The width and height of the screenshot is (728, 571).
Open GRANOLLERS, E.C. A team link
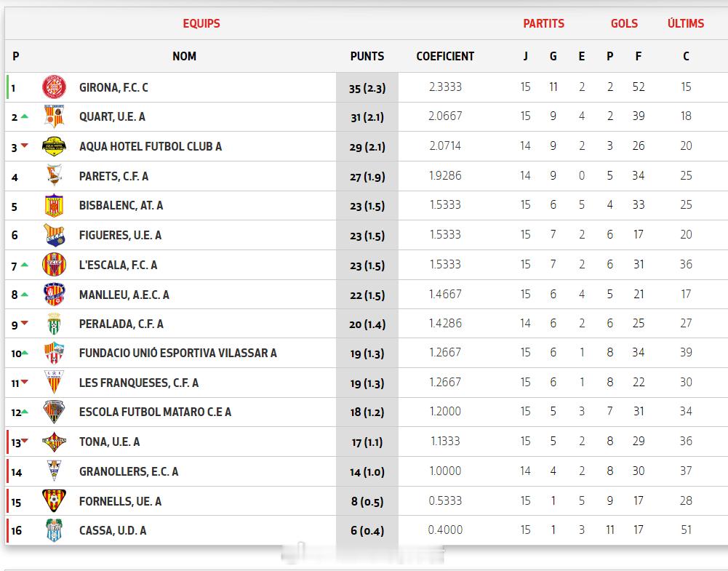point(129,471)
